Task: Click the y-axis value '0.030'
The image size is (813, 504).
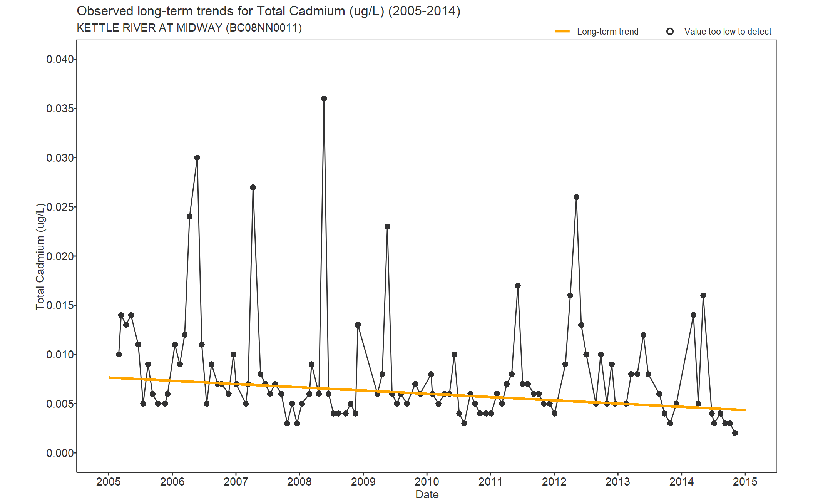Action: click(60, 158)
